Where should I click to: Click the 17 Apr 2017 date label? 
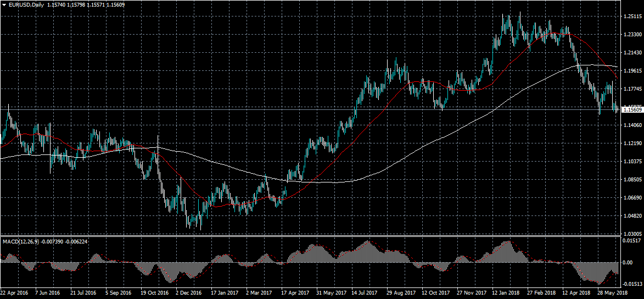[294, 293]
